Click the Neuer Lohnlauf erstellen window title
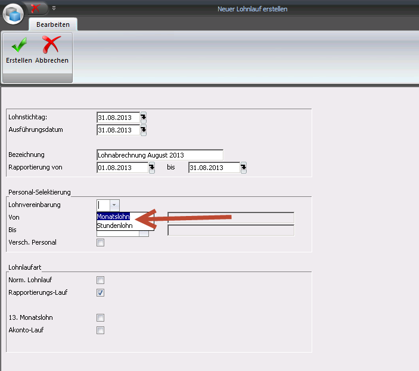 (x=252, y=9)
